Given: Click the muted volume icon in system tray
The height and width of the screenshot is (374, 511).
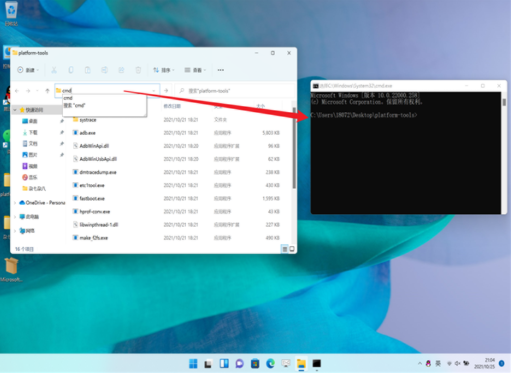Looking at the screenshot, I should (x=457, y=363).
